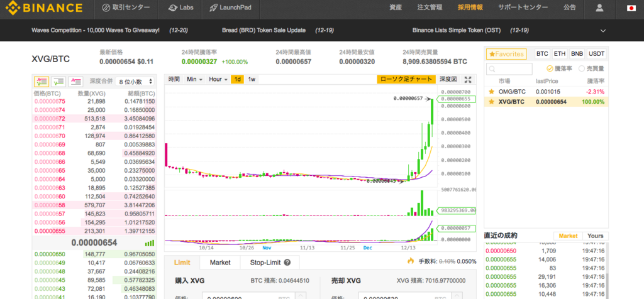Click the Japan flag language icon

631,8
